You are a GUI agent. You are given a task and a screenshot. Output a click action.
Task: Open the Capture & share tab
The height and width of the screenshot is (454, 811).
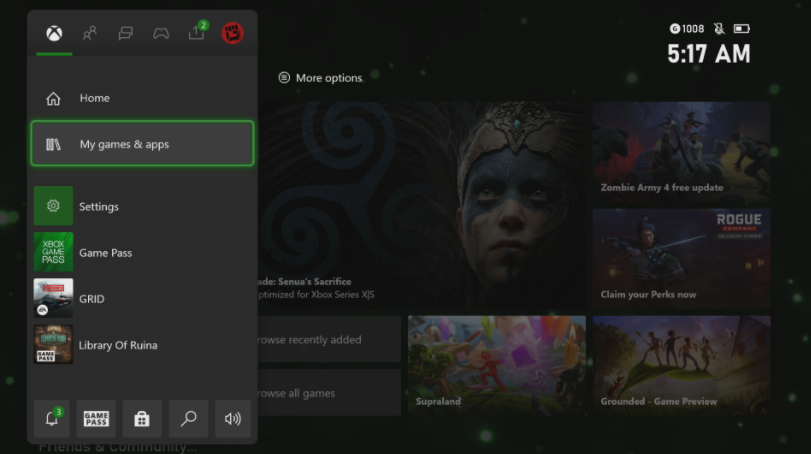(x=197, y=33)
